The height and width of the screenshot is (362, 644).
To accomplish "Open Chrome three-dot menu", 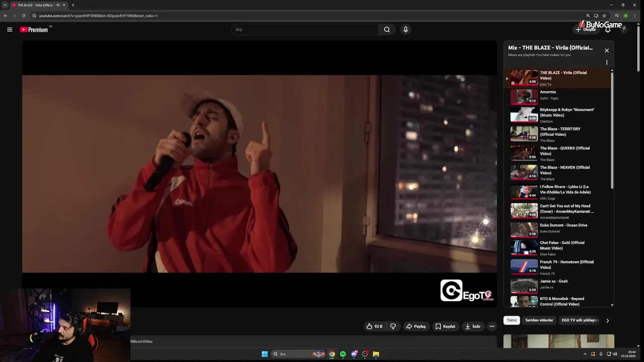I will [x=635, y=16].
